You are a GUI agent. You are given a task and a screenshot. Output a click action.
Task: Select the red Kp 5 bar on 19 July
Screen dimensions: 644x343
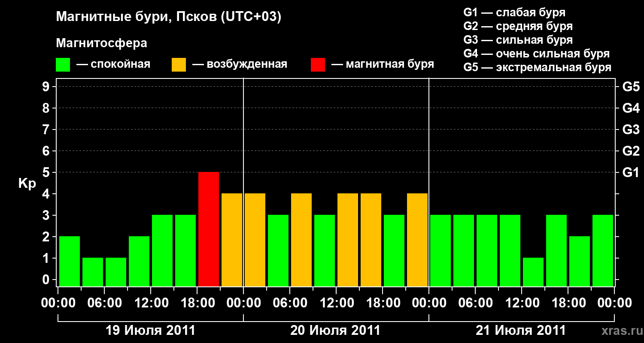coord(209,229)
